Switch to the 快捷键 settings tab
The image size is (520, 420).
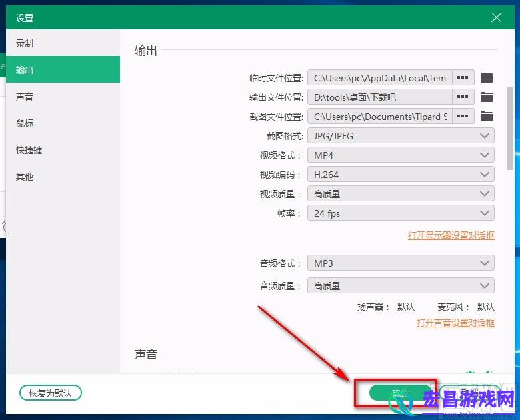63,150
